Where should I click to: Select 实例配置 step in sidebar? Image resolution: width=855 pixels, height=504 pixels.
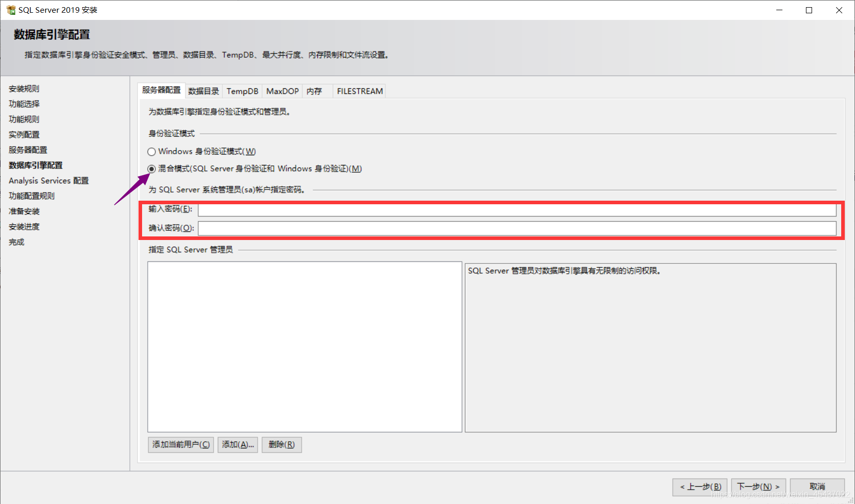point(24,135)
